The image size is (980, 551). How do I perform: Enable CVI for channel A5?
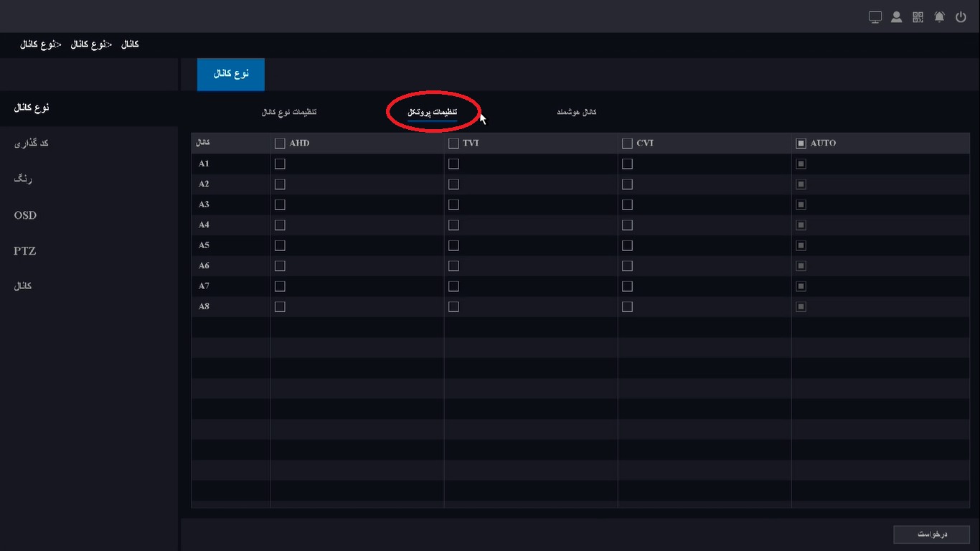[627, 245]
